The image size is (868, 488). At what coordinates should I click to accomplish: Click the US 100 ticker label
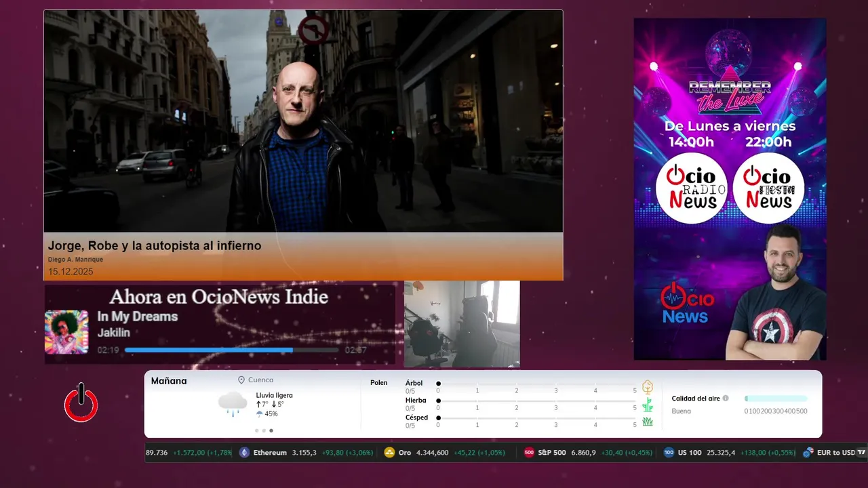[x=690, y=453]
